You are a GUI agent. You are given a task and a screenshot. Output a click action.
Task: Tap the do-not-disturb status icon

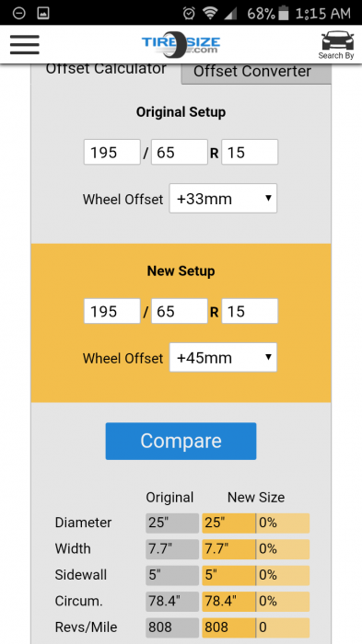[19, 13]
